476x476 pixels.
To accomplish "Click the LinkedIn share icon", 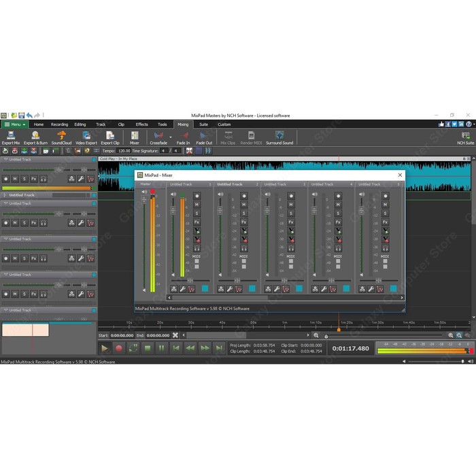I will point(461,124).
